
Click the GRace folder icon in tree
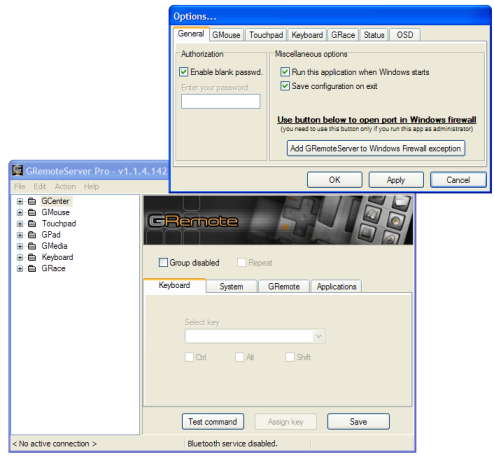(32, 268)
